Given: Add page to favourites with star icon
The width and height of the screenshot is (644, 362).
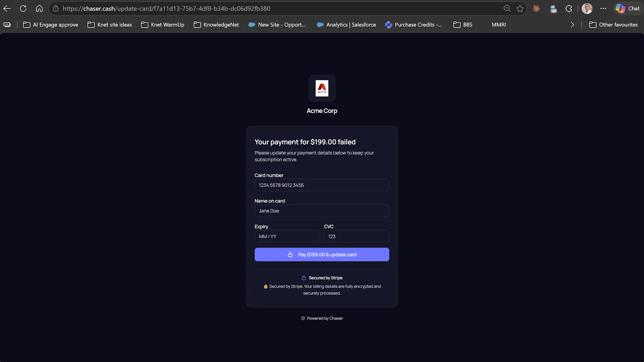Looking at the screenshot, I should tap(520, 8).
